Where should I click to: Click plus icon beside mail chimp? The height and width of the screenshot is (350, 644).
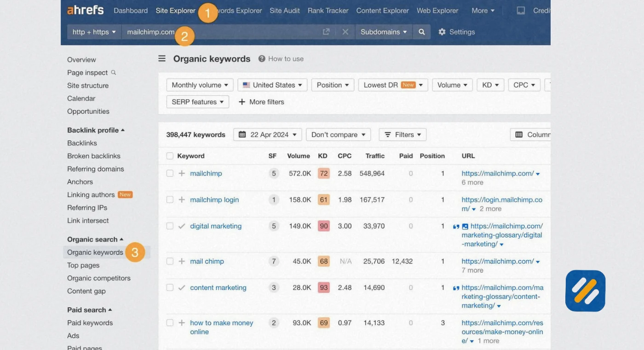tap(182, 261)
